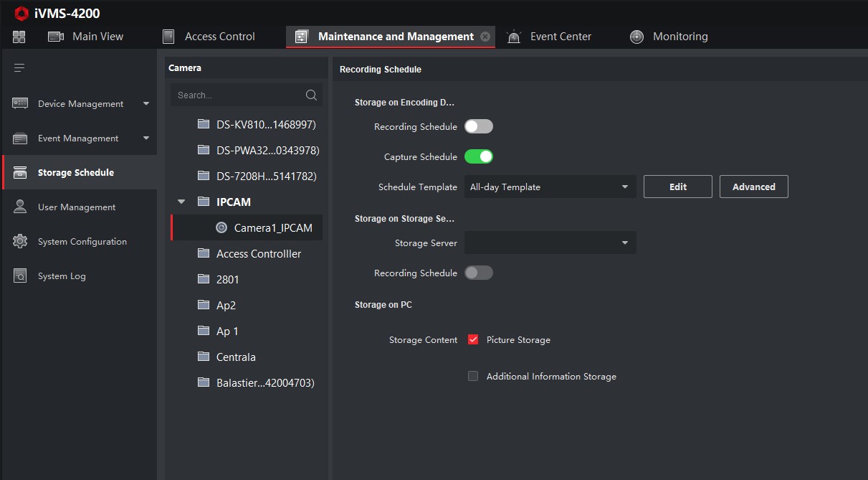
Task: Click the System Configuration gear icon
Action: pyautogui.click(x=20, y=242)
